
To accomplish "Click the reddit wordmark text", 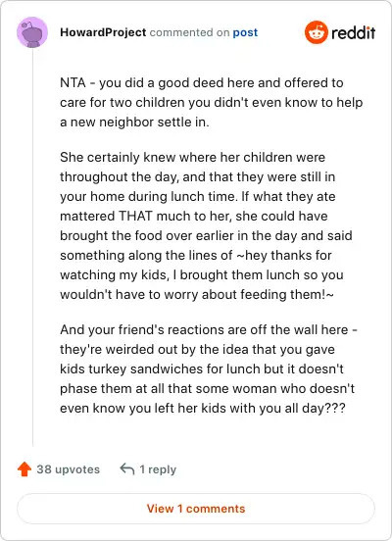I will (x=354, y=32).
